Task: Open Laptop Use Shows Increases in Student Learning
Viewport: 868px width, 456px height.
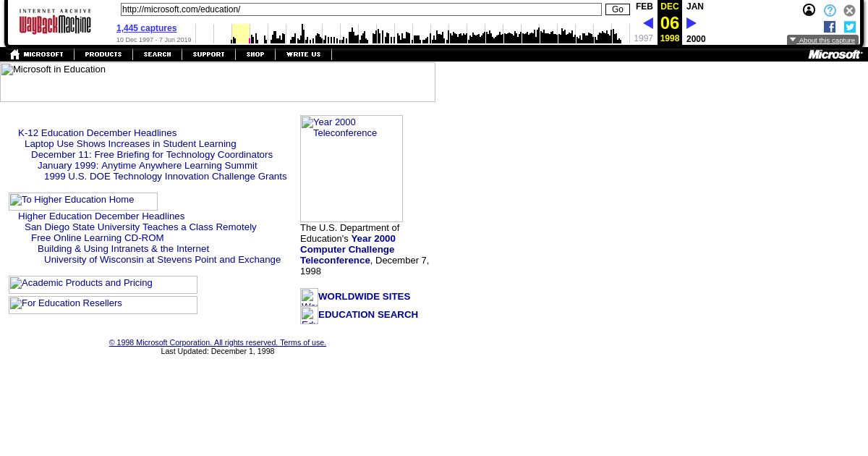Action: pos(130,144)
